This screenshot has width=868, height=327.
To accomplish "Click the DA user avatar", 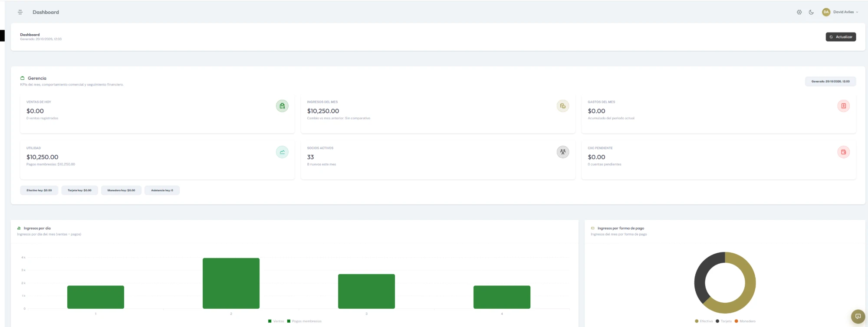I will (826, 12).
